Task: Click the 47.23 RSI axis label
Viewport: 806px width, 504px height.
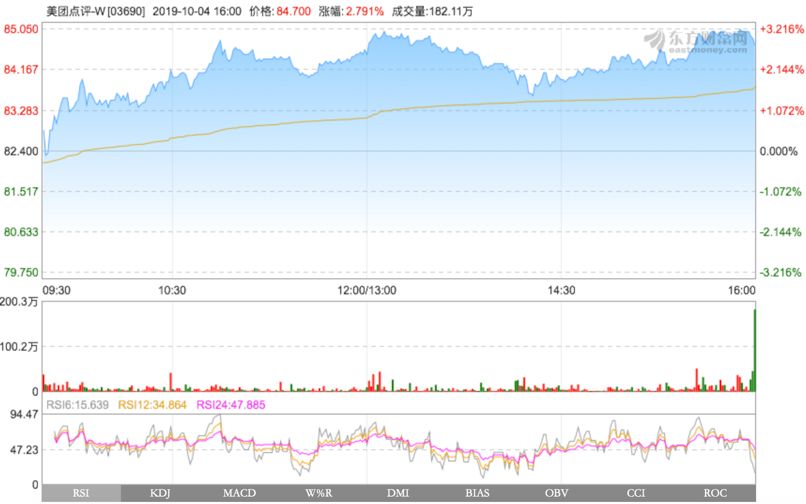Action: pyautogui.click(x=24, y=450)
